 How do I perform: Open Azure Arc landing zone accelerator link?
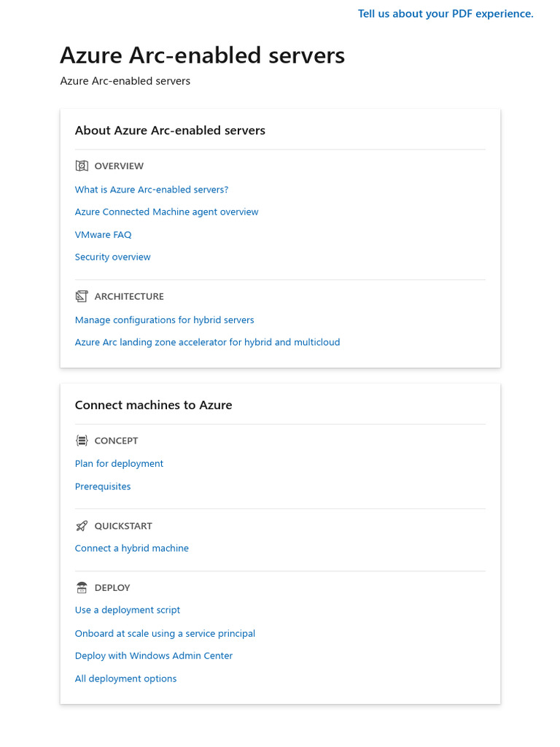tap(207, 343)
